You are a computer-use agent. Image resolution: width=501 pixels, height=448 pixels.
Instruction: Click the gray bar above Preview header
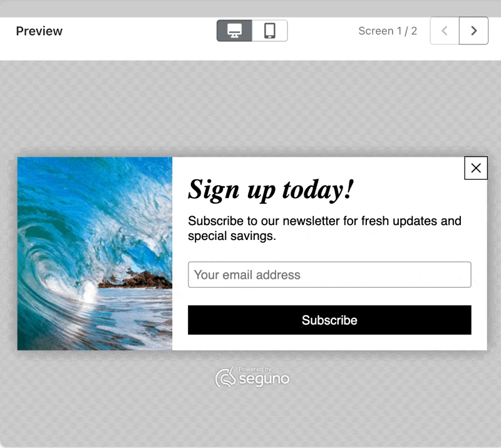pos(250,8)
